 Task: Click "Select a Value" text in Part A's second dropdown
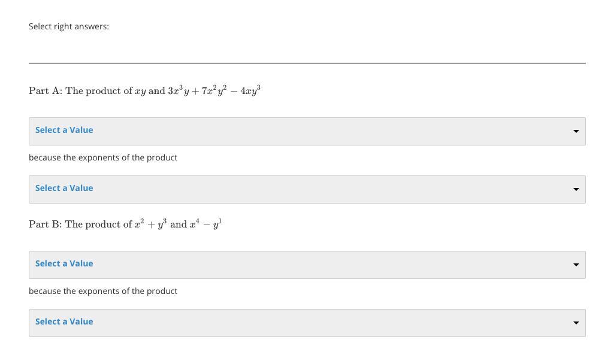[64, 188]
